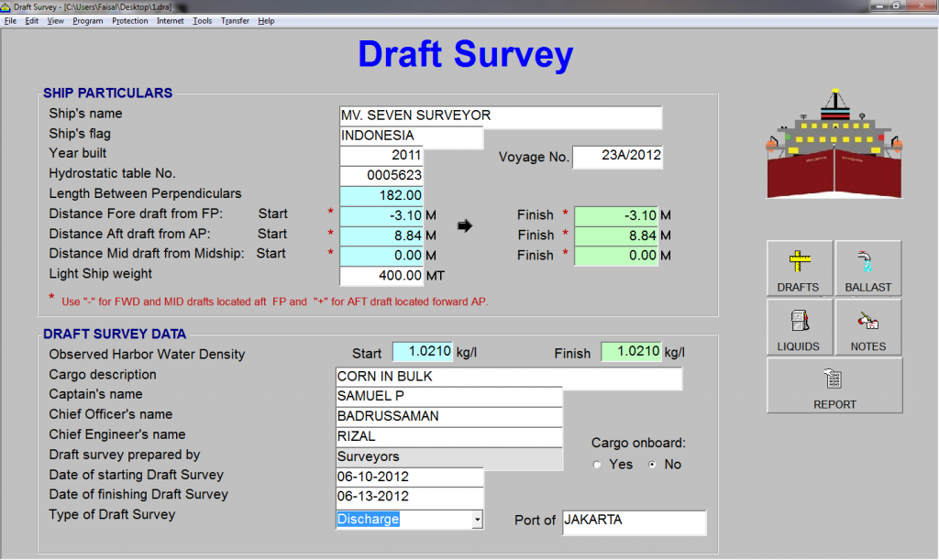The width and height of the screenshot is (939, 560).
Task: Click the Voyage No. field
Action: (617, 157)
